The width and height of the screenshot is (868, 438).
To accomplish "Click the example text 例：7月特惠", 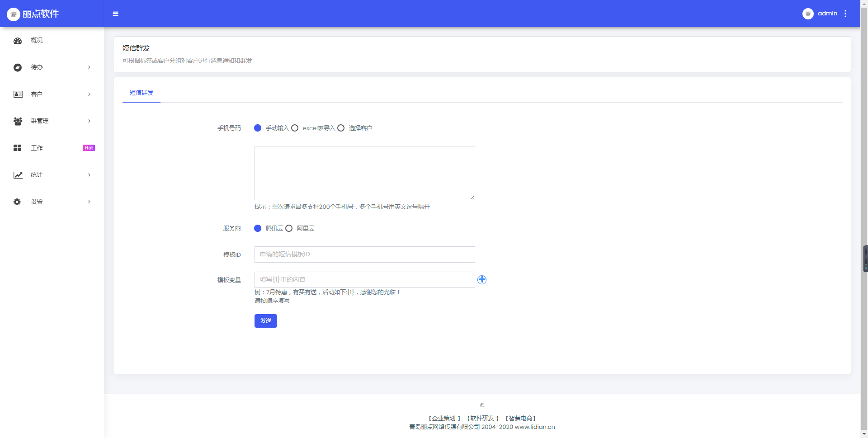I will [327, 292].
